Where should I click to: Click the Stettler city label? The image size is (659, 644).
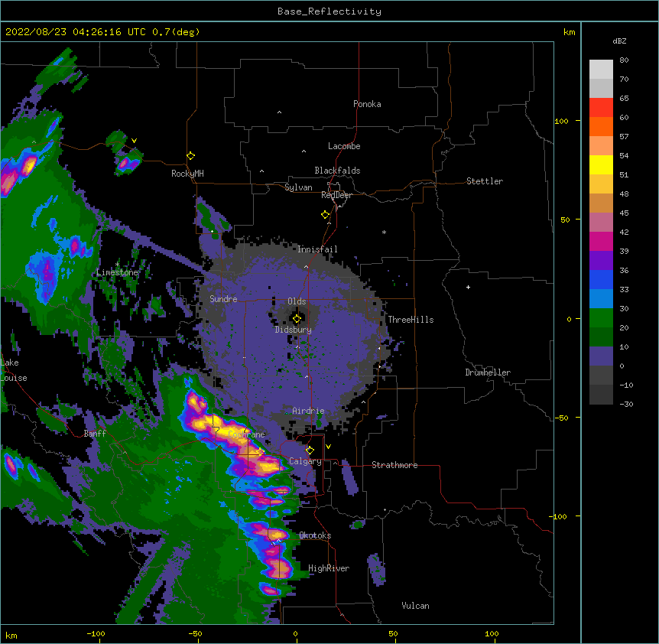485,181
